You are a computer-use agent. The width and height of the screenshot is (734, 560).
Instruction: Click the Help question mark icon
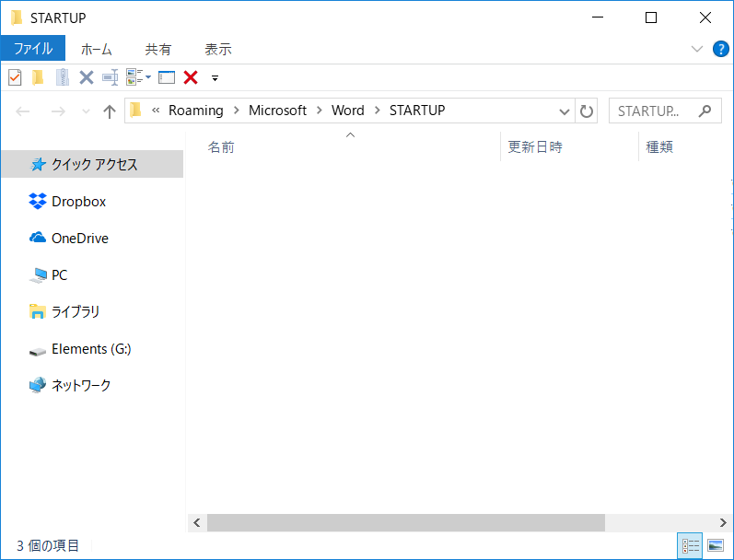click(720, 49)
